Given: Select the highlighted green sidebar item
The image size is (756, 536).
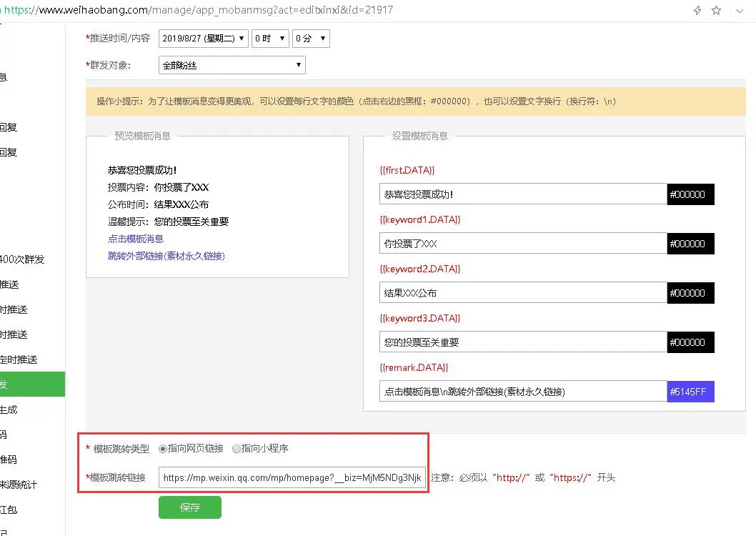Looking at the screenshot, I should [x=32, y=384].
